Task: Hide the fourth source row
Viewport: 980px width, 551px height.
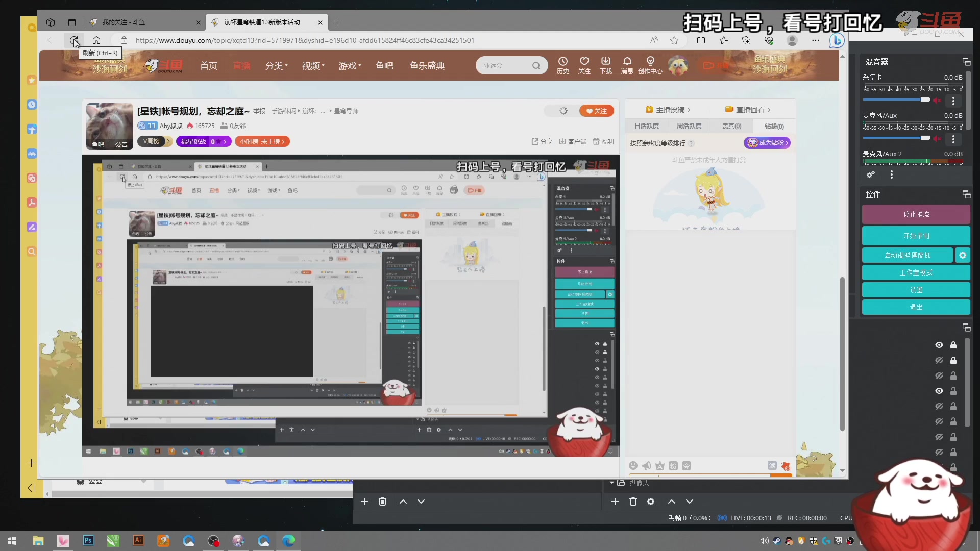Action: point(939,391)
